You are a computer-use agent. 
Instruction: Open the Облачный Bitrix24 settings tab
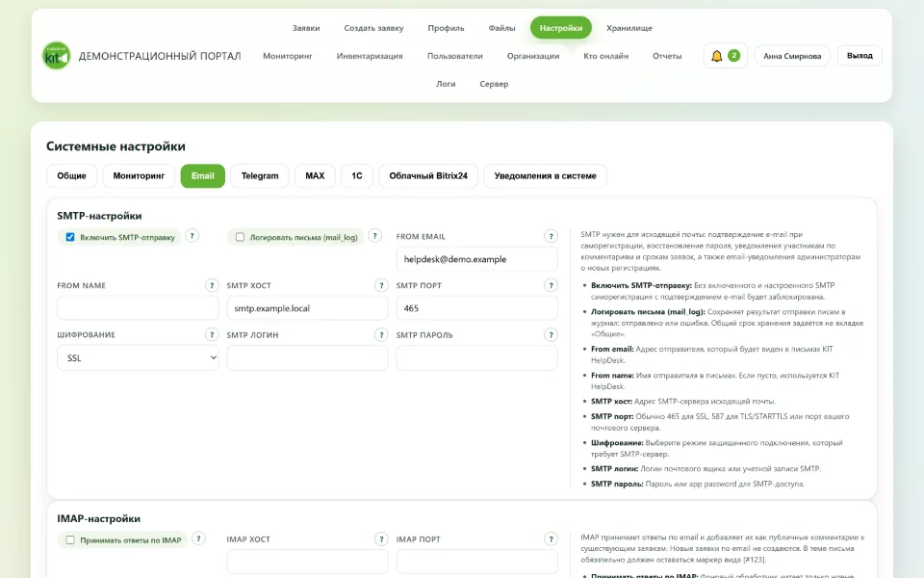(428, 175)
